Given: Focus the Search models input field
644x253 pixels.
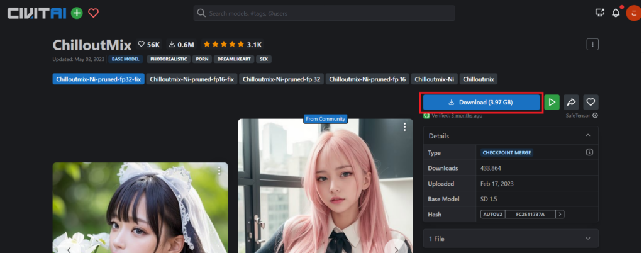Looking at the screenshot, I should [324, 13].
